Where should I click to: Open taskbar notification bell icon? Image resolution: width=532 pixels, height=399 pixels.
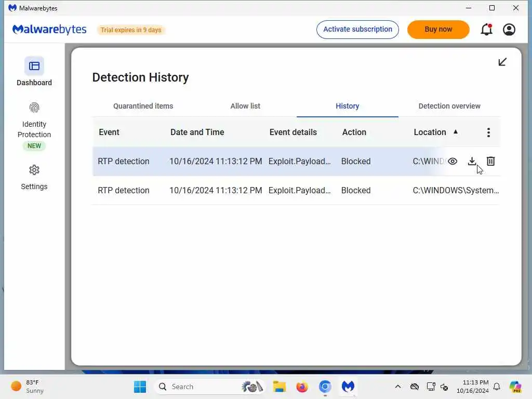pyautogui.click(x=496, y=387)
